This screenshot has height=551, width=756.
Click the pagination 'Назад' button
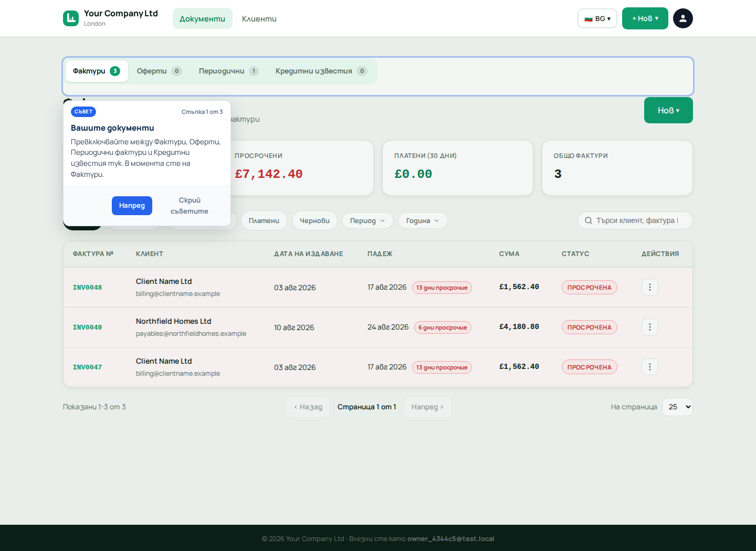308,407
